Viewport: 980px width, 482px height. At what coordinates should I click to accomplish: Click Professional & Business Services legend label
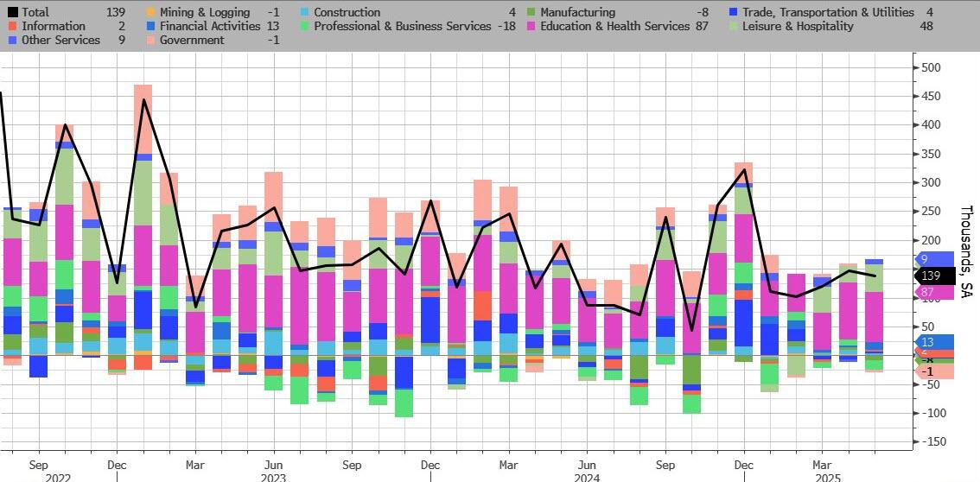pyautogui.click(x=401, y=26)
